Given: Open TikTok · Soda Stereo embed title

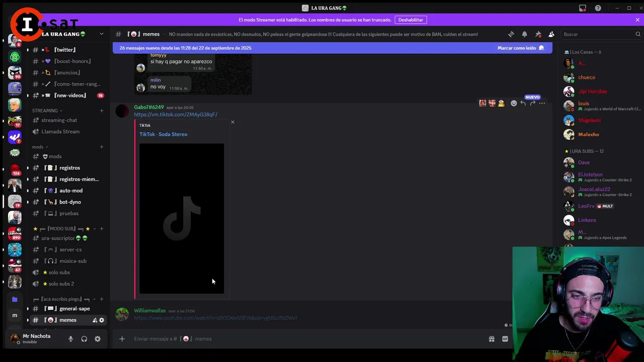Looking at the screenshot, I should (x=163, y=134).
